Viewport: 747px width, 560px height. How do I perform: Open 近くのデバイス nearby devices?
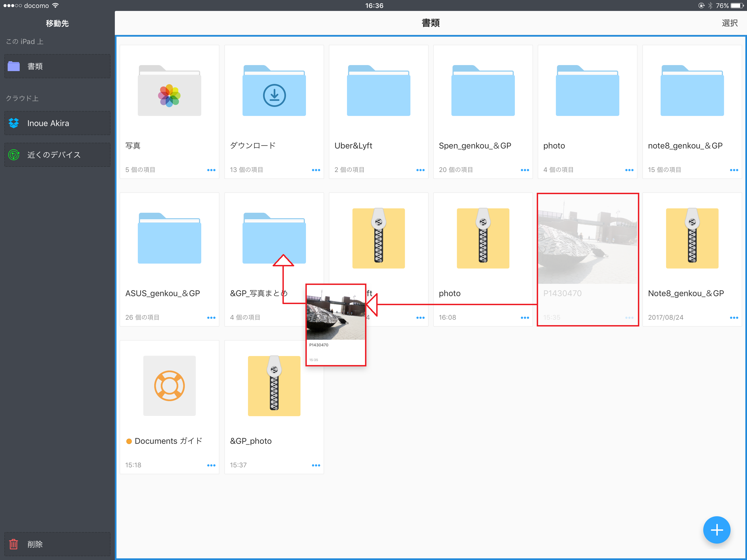click(x=57, y=155)
